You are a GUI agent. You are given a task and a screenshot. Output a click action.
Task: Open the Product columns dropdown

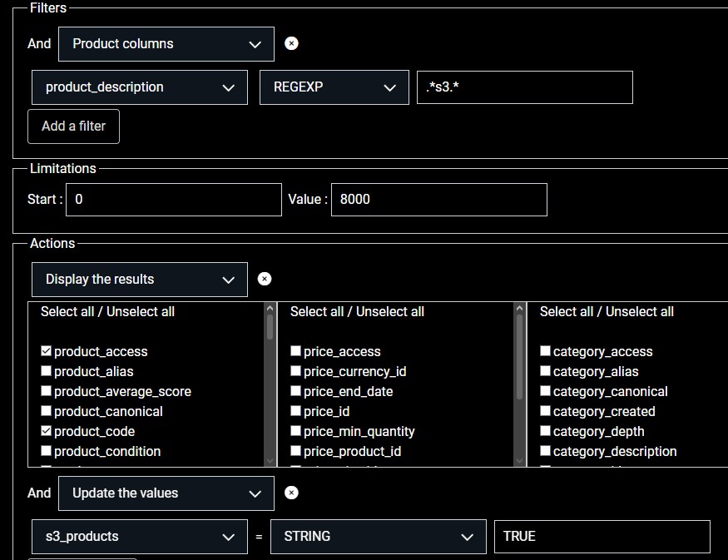[x=166, y=44]
